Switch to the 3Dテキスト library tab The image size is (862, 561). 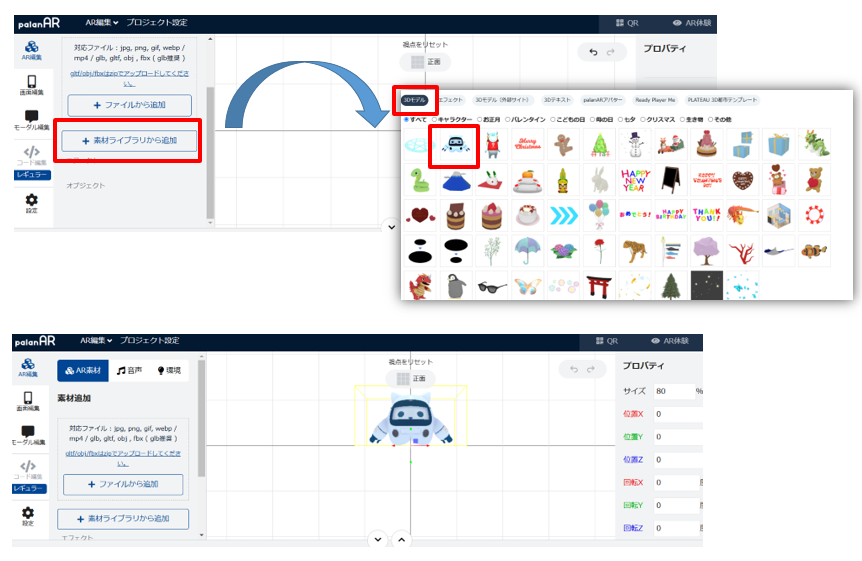coord(557,100)
